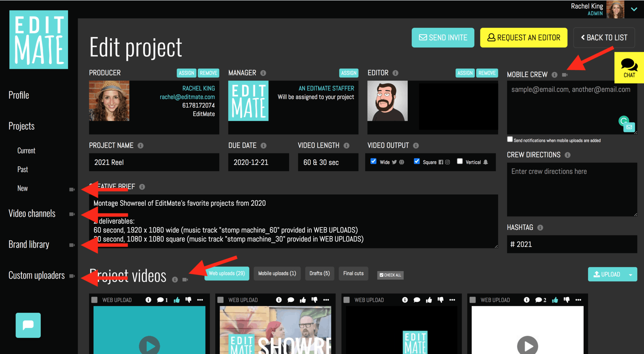
Task: Select the third web upload card checkbox
Action: pyautogui.click(x=347, y=300)
